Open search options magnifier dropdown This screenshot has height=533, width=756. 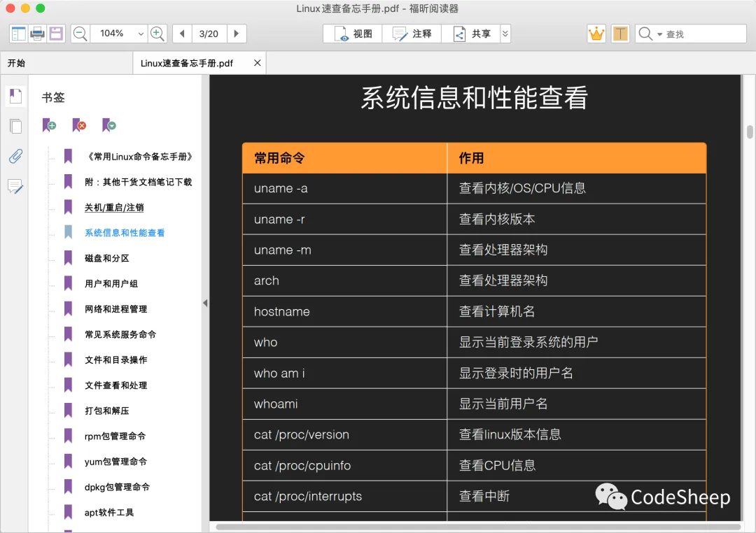[650, 34]
